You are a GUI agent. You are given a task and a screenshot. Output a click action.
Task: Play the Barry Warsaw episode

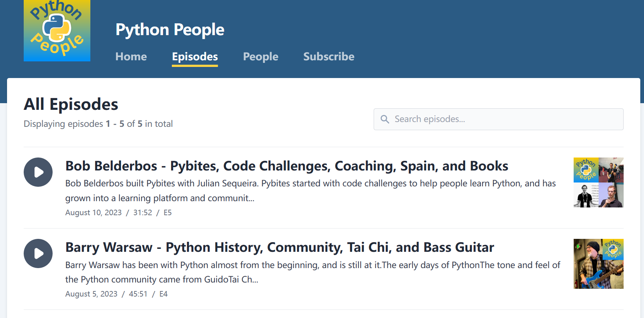click(x=38, y=254)
